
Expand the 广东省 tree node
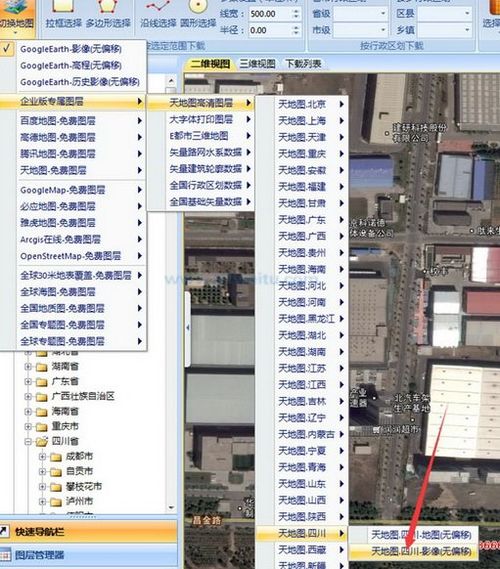pyautogui.click(x=28, y=382)
